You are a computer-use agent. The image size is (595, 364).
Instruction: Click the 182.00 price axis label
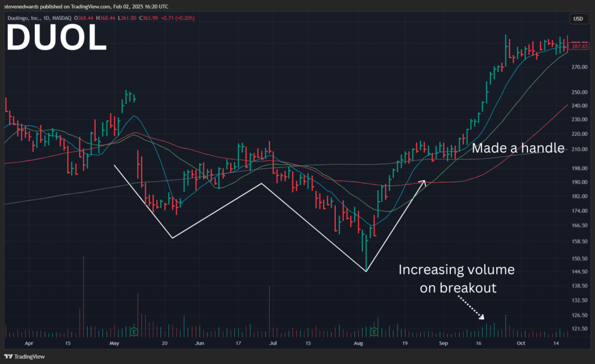(579, 196)
